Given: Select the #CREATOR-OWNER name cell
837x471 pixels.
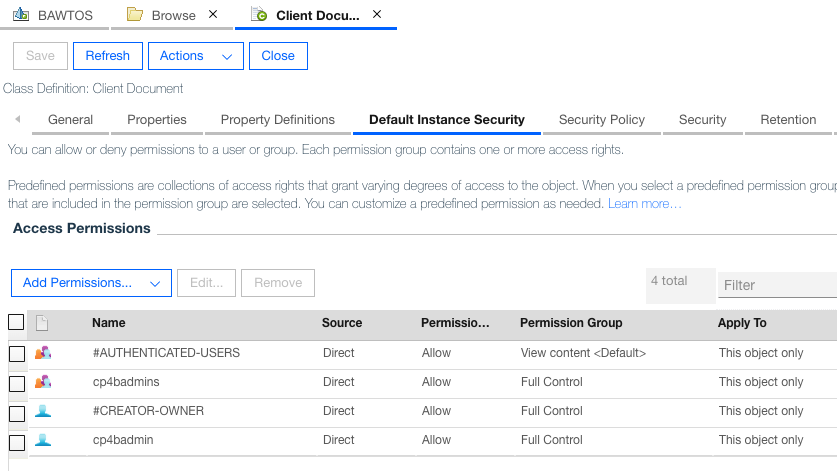Looking at the screenshot, I should [148, 411].
